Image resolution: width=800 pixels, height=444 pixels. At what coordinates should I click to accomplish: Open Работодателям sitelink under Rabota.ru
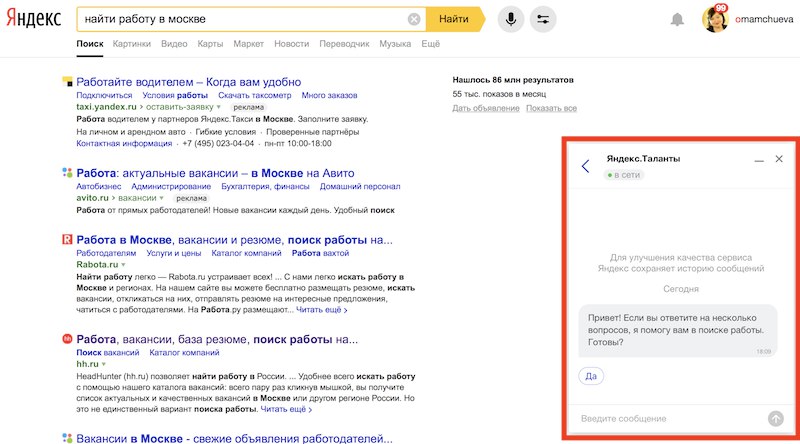tap(106, 253)
